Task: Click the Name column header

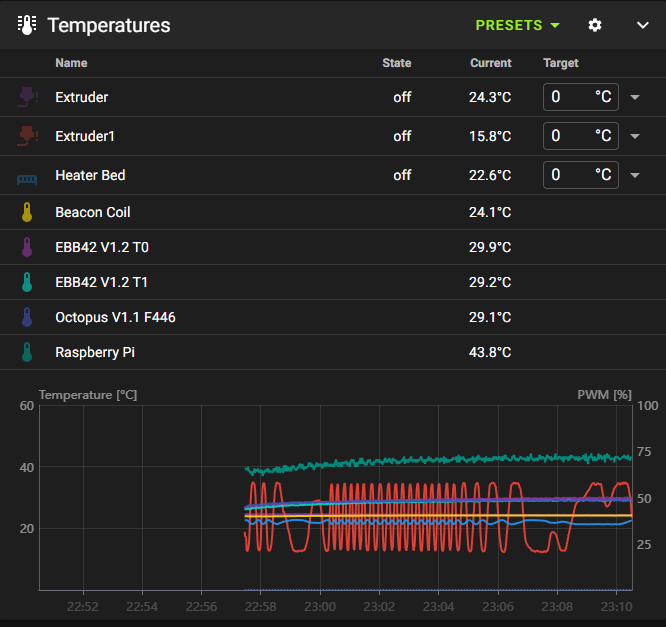Action: coord(71,63)
